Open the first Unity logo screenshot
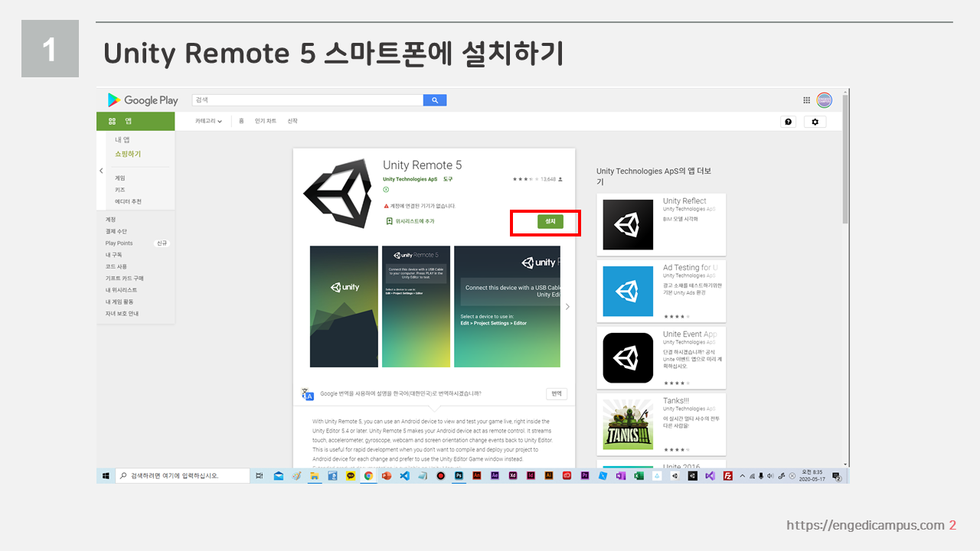The width and height of the screenshot is (980, 551). tap(344, 306)
